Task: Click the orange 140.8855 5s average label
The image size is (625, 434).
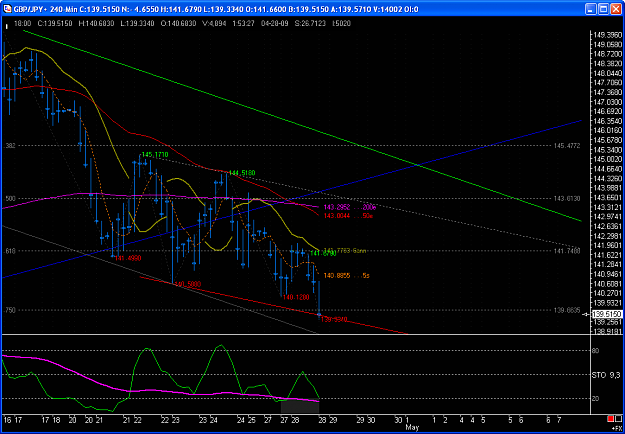Action: pos(346,275)
